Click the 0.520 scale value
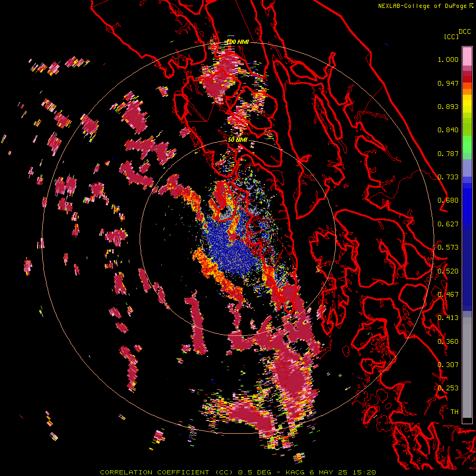This screenshot has width=476, height=476. tap(448, 271)
